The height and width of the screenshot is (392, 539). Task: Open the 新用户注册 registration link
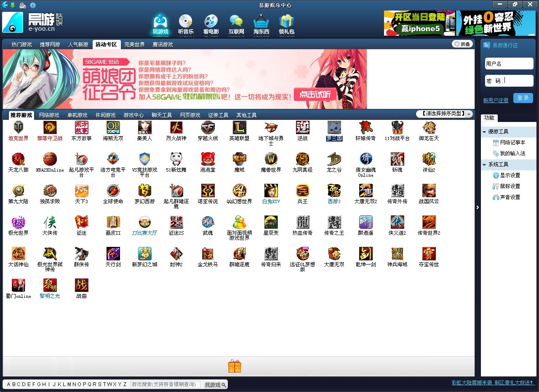(x=496, y=101)
